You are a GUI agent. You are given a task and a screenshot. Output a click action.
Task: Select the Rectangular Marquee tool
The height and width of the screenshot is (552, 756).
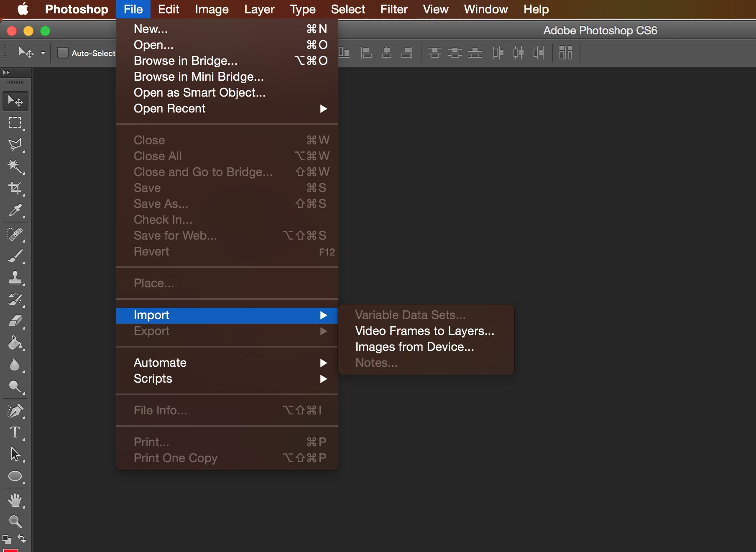pyautogui.click(x=15, y=123)
